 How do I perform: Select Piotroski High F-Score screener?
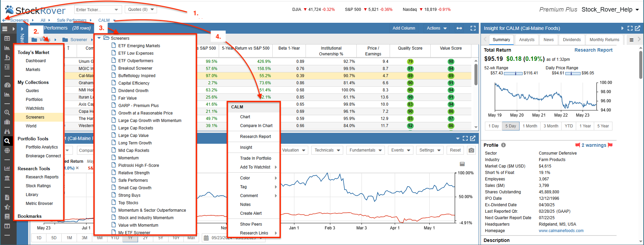click(139, 165)
